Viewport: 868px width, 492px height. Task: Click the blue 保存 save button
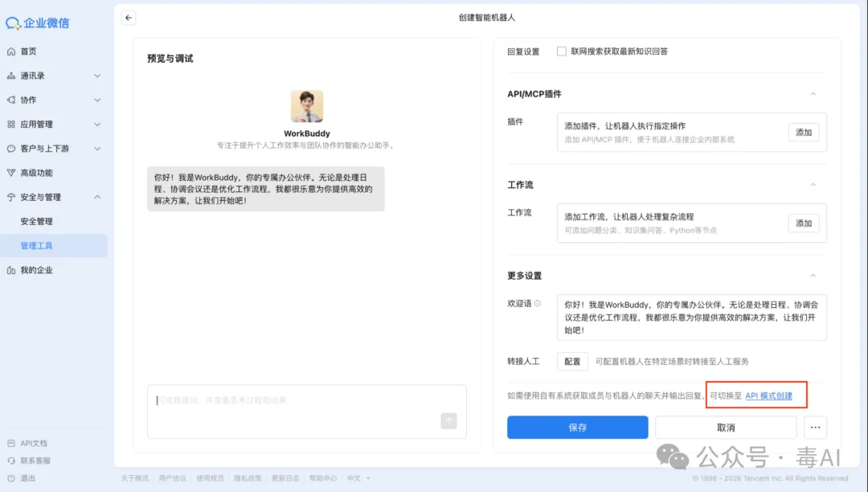(576, 427)
